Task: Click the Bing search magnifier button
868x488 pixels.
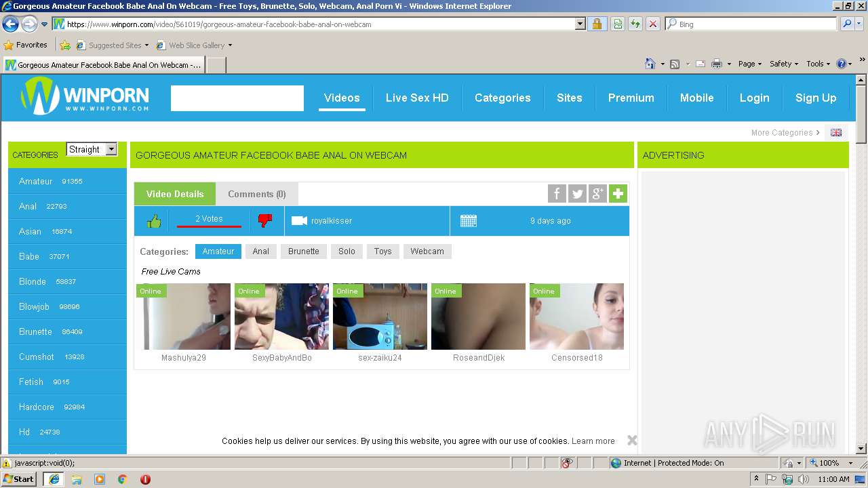Action: (847, 24)
